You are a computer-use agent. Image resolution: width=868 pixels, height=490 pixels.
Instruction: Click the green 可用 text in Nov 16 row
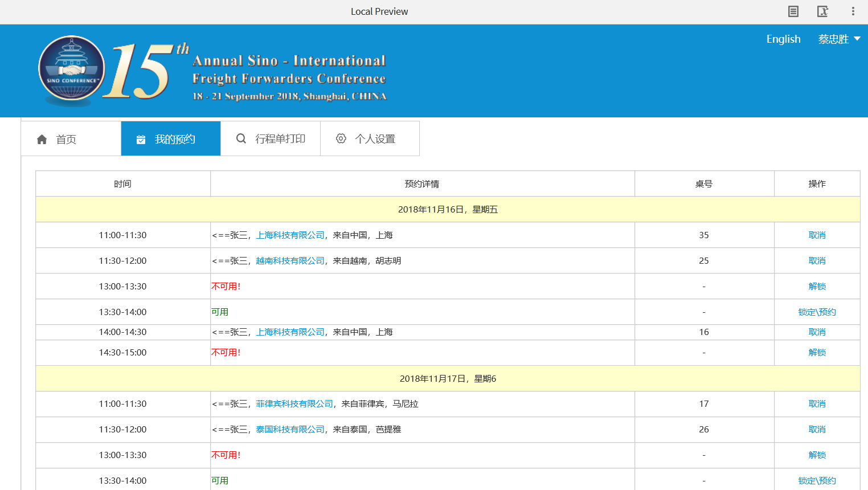[x=220, y=312]
